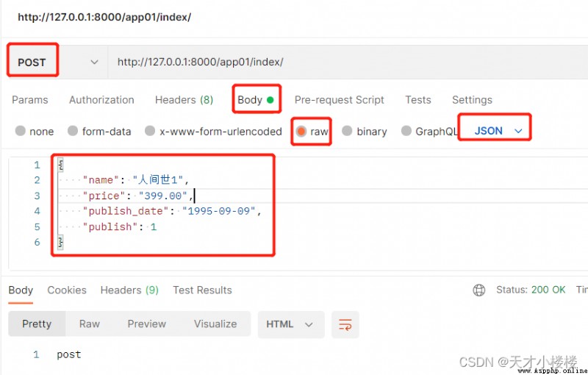
Task: Click the closing brace on line 6
Action: [60, 242]
